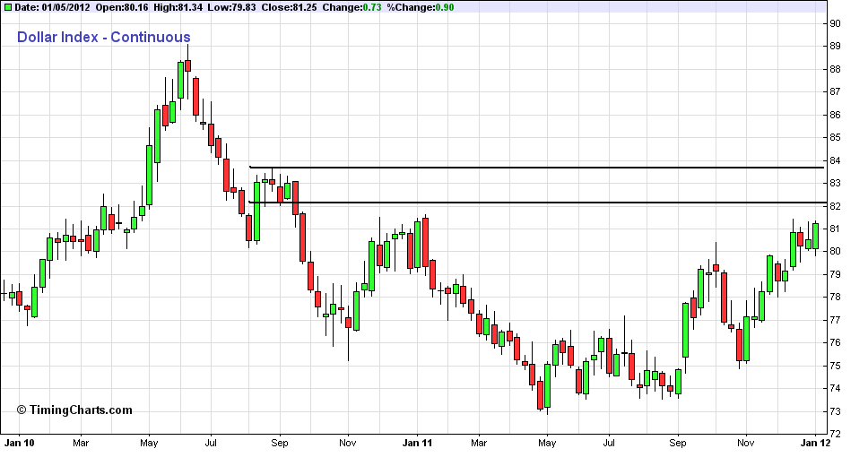The height and width of the screenshot is (466, 868).
Task: Click the price axis label '88'
Action: point(835,69)
